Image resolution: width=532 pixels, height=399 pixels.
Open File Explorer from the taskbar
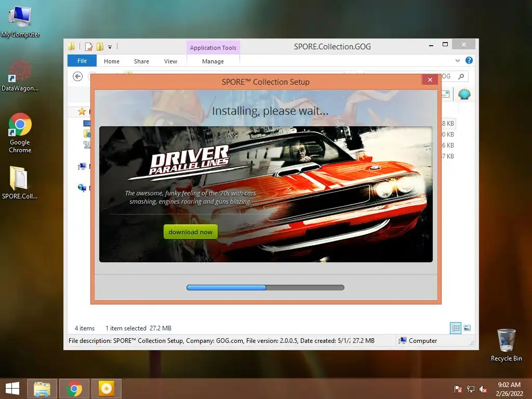42,389
